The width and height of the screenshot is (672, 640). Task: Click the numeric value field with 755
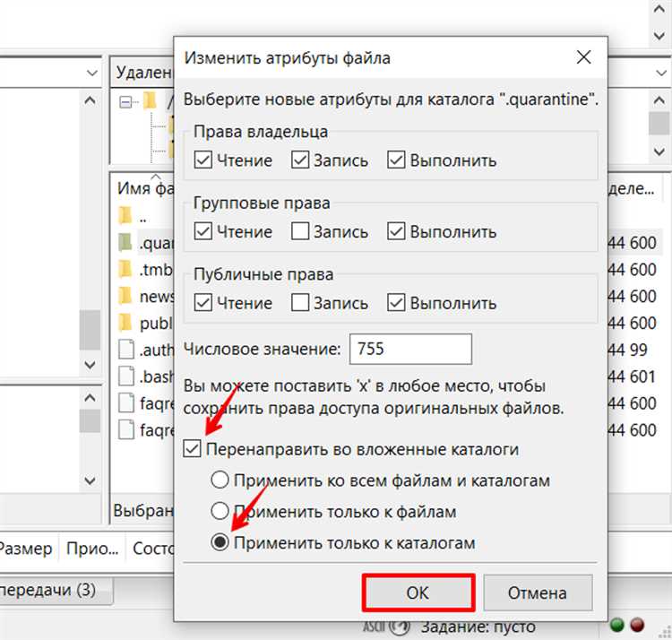click(410, 349)
